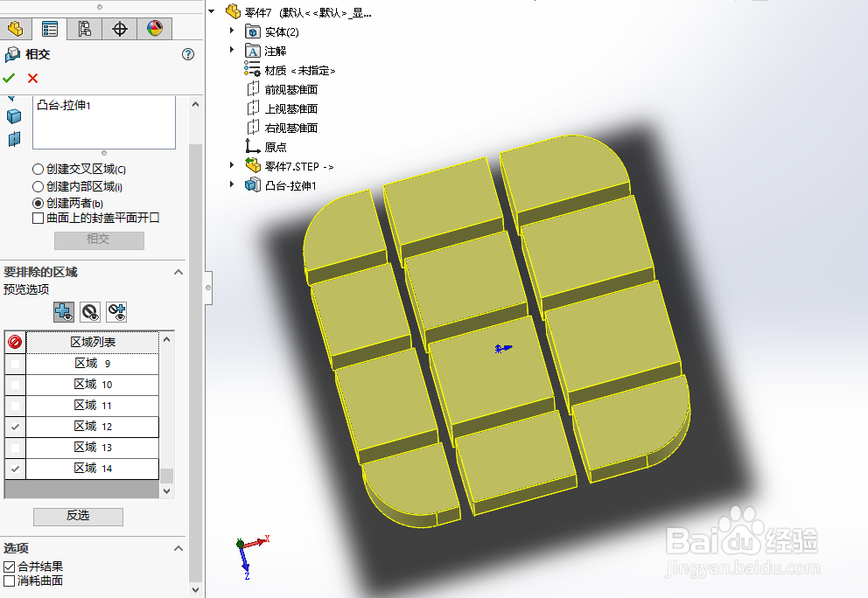Click the 反选 button
The height and width of the screenshot is (598, 868).
coord(78,517)
